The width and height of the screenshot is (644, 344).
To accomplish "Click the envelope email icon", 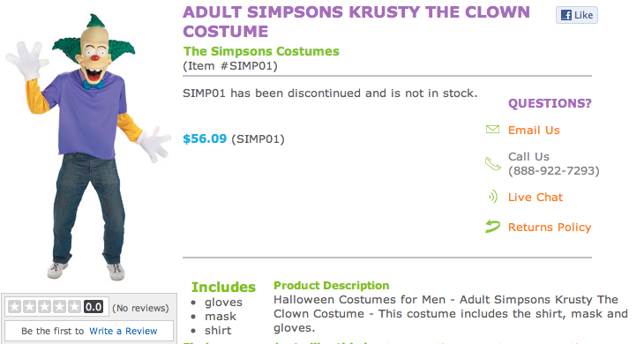I will coord(492,130).
